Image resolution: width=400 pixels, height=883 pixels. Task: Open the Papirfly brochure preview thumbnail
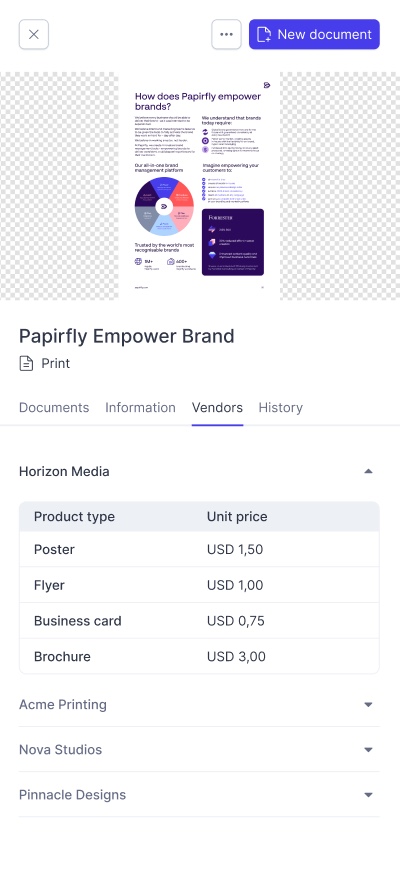click(x=199, y=186)
